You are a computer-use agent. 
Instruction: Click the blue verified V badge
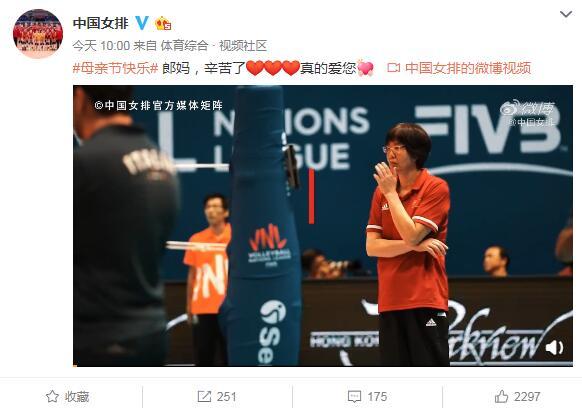(x=141, y=23)
